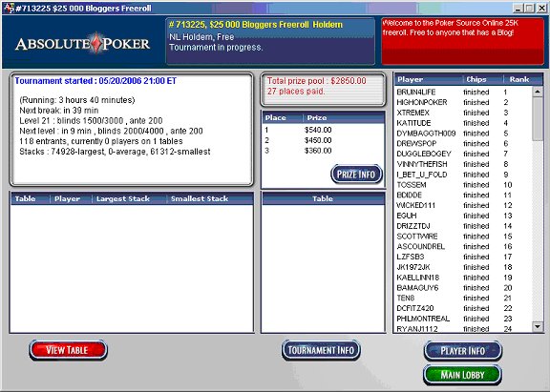Click the $450.00 second place prize
Screen dimensions: 550x392
(318, 140)
